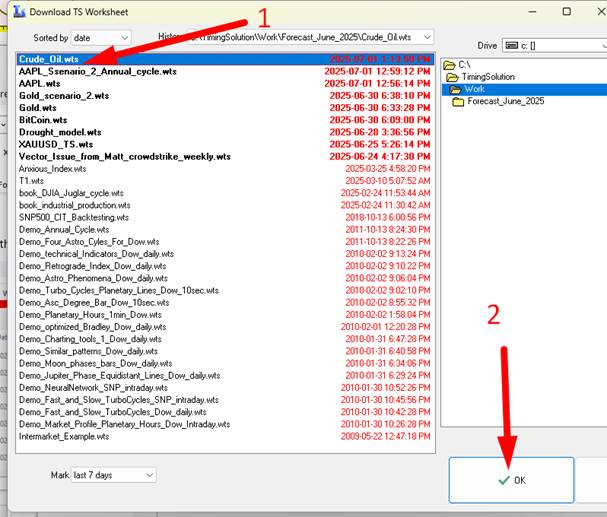
Task: Select Demo_Astro_Phenomena_Dow_daily.wts
Action: 225,278
